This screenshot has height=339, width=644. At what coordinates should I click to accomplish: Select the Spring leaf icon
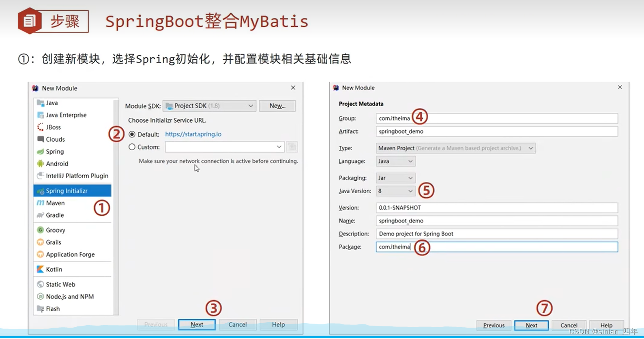click(x=41, y=152)
